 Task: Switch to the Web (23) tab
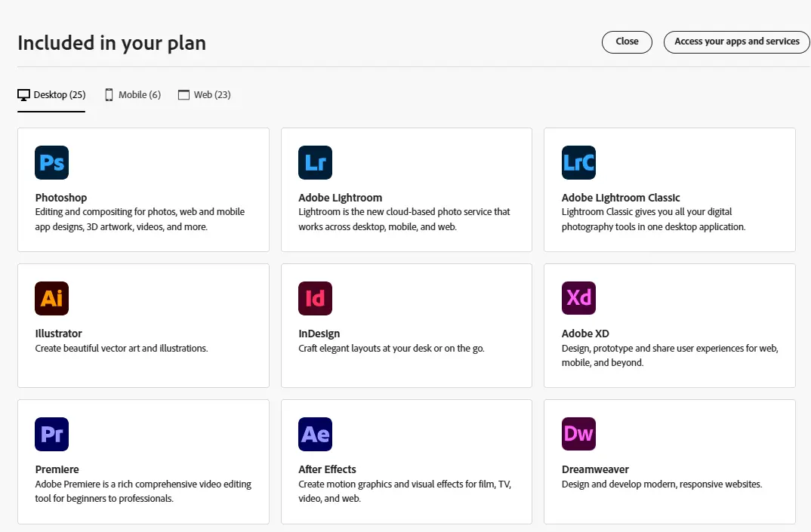[205, 94]
